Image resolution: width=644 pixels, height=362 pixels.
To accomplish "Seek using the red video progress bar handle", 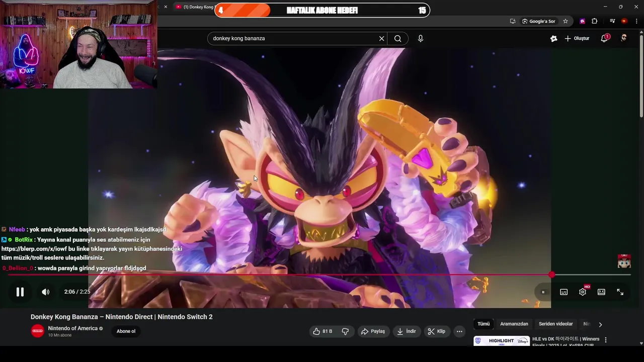I will point(552,275).
